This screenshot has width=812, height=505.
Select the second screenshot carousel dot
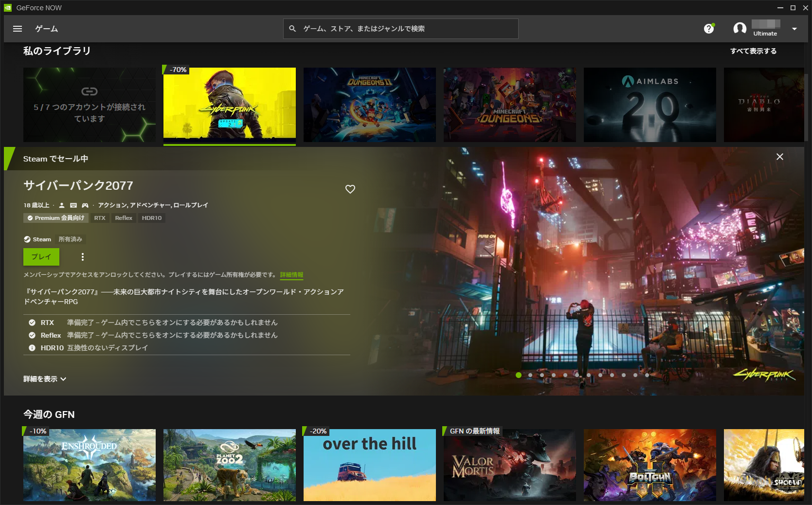coord(530,375)
